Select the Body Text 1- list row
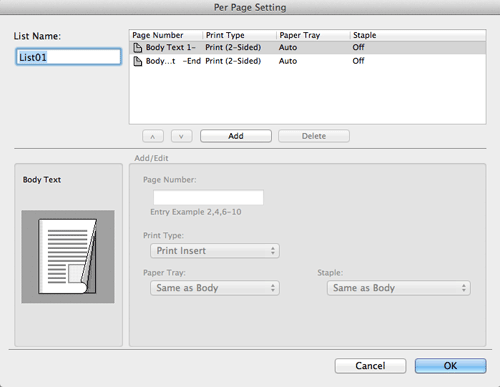The width and height of the screenshot is (500, 387). click(x=307, y=48)
